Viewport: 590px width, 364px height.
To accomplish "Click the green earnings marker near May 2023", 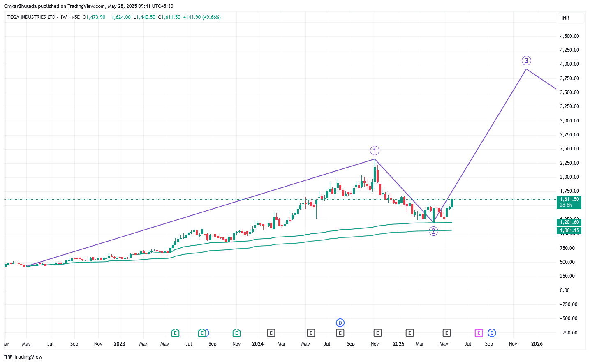I will 175,333.
